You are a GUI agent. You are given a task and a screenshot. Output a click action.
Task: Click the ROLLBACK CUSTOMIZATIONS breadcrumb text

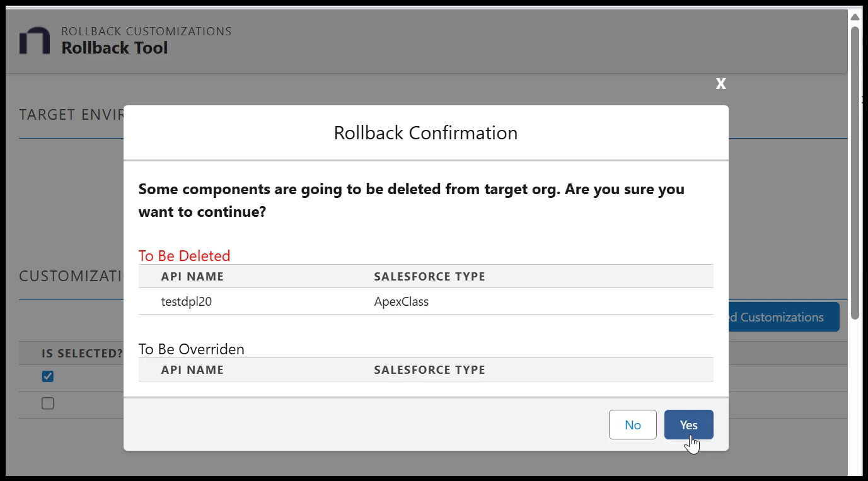pyautogui.click(x=146, y=30)
